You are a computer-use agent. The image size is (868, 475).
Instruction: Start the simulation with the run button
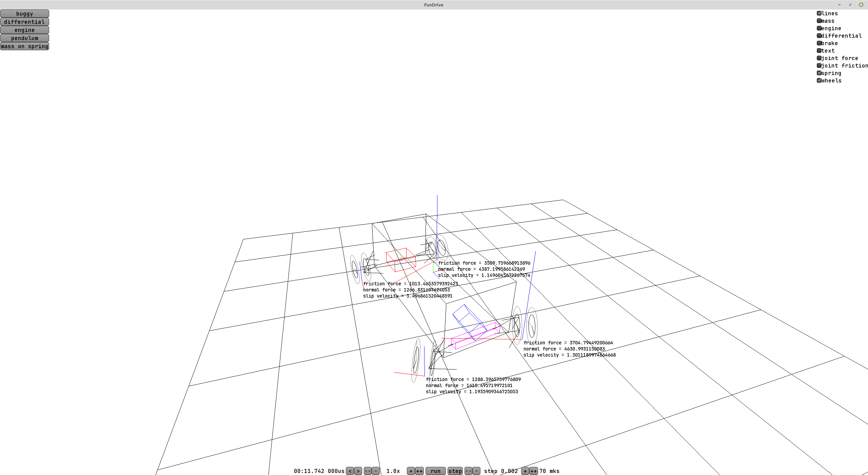[435, 471]
